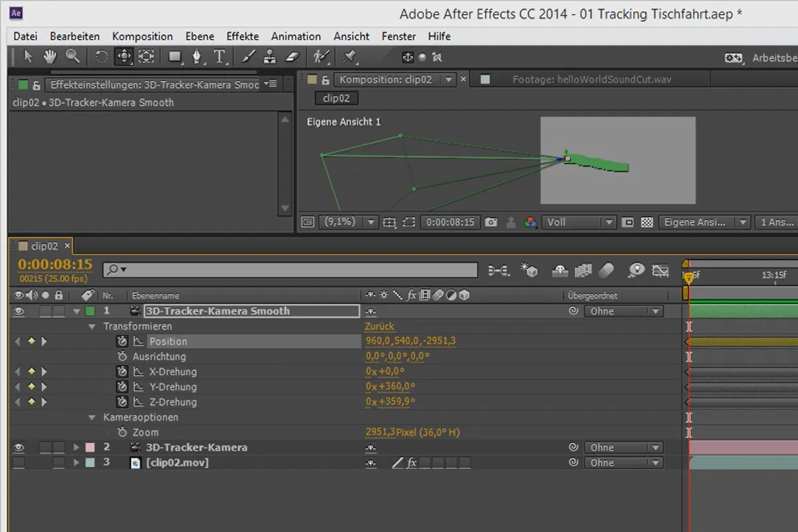This screenshot has width=798, height=532.
Task: Click the Brainstorm lightbulb icon
Action: (636, 270)
